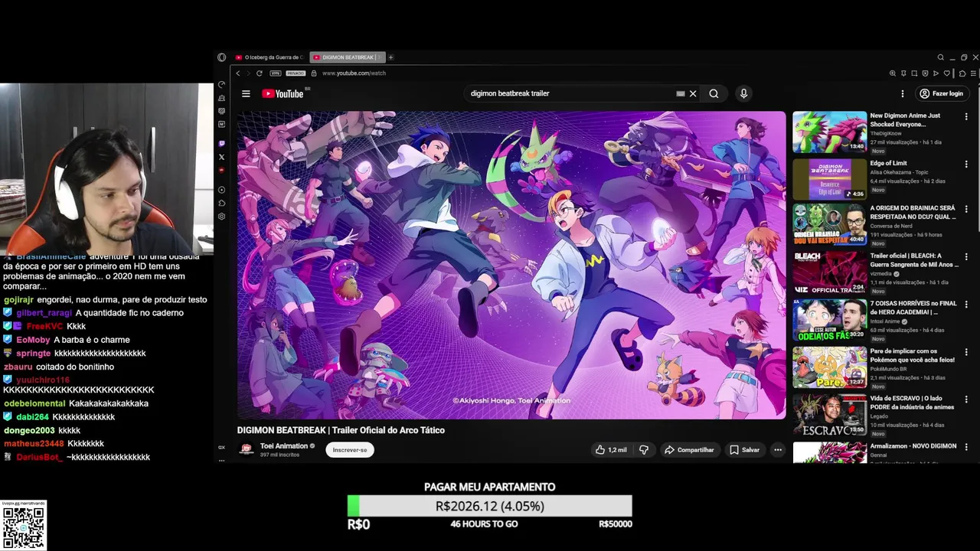Screen dimensions: 980x551
Task: Add page to bookmarks with heart icon
Action: 947,73
